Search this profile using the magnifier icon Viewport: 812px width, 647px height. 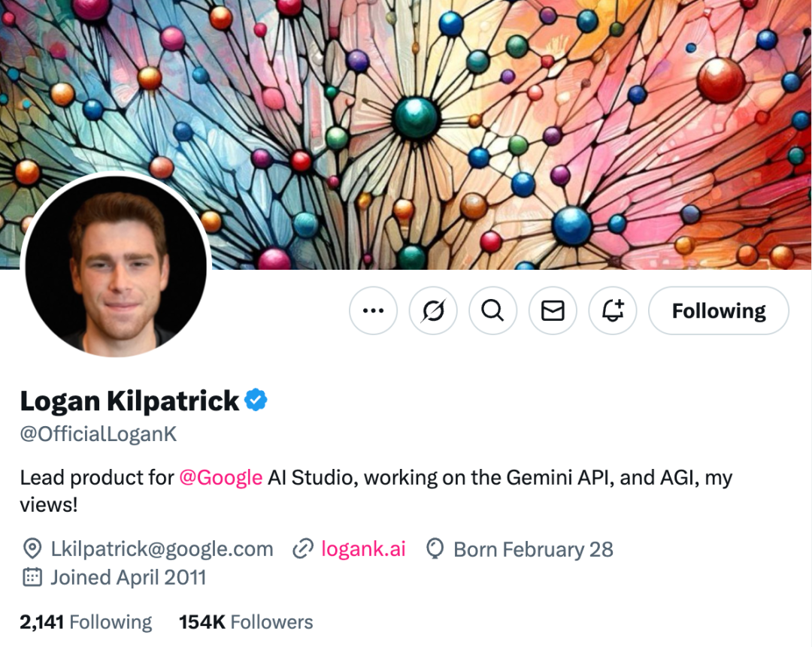[x=492, y=310]
